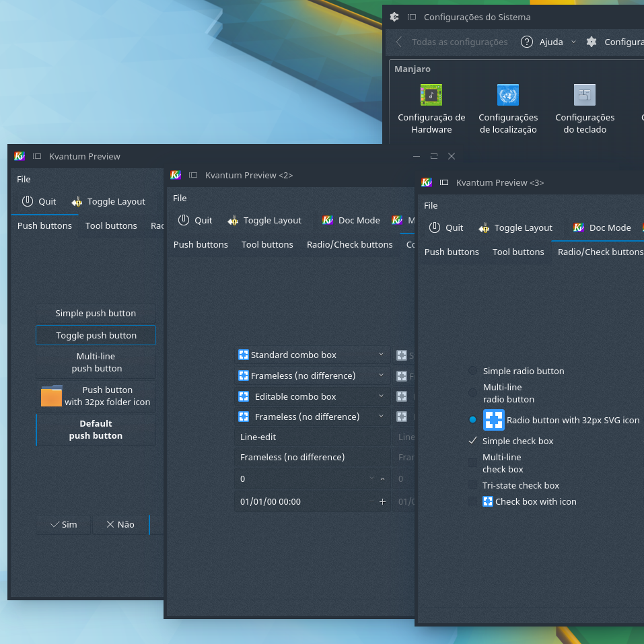Viewport: 644px width, 644px height.
Task: Expand Ajuda dropdown chevron in System Settings
Action: click(x=573, y=42)
